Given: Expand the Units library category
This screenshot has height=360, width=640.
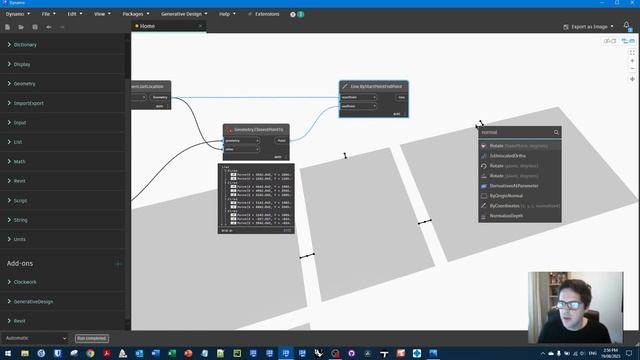Looking at the screenshot, I should (x=19, y=239).
